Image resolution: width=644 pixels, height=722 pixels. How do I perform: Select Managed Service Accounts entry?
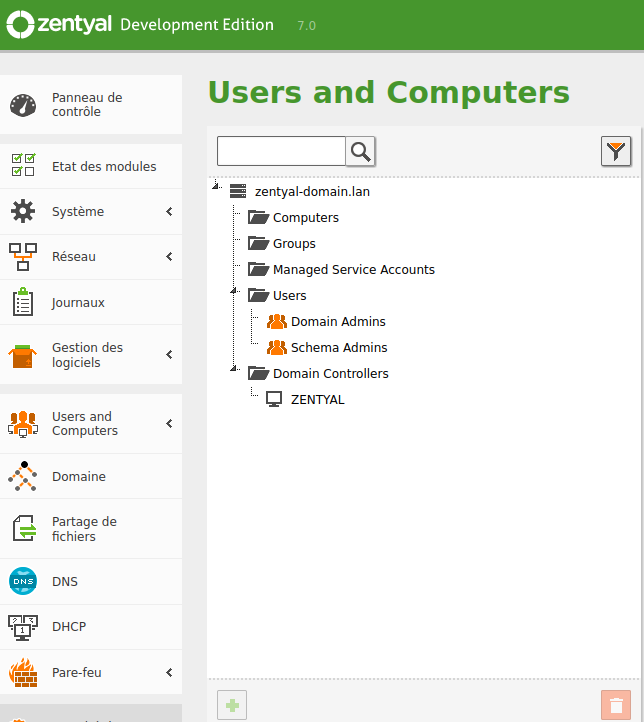coord(354,269)
